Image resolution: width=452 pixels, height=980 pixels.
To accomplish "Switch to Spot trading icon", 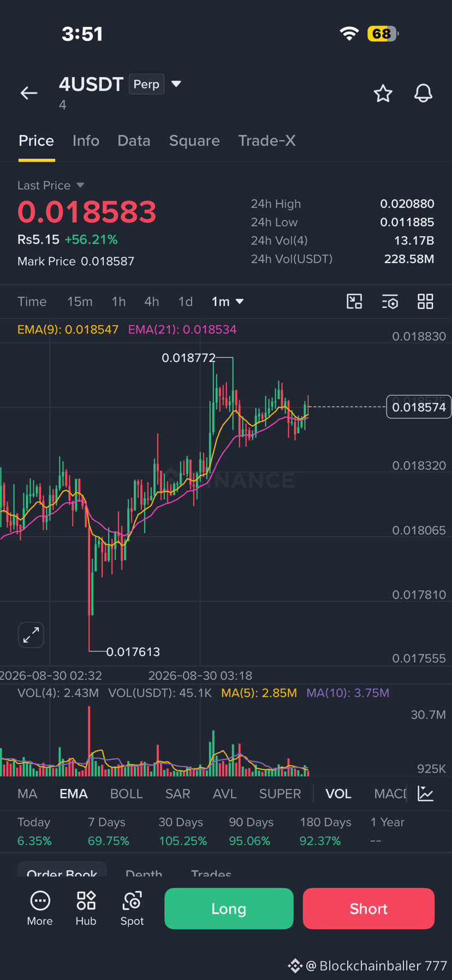I will (x=132, y=909).
